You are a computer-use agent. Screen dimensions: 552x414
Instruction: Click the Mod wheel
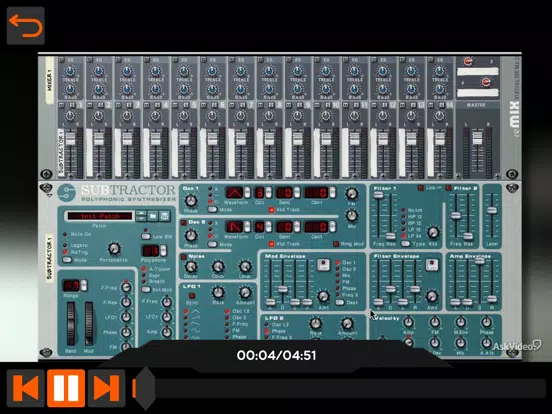click(89, 324)
